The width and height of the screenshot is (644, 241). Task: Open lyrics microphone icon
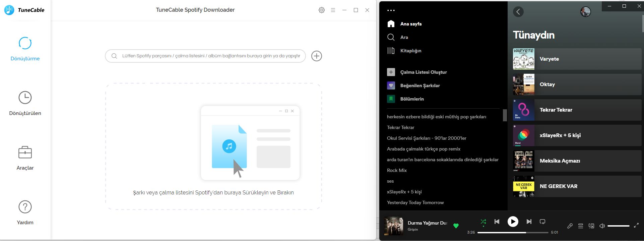[x=570, y=226]
